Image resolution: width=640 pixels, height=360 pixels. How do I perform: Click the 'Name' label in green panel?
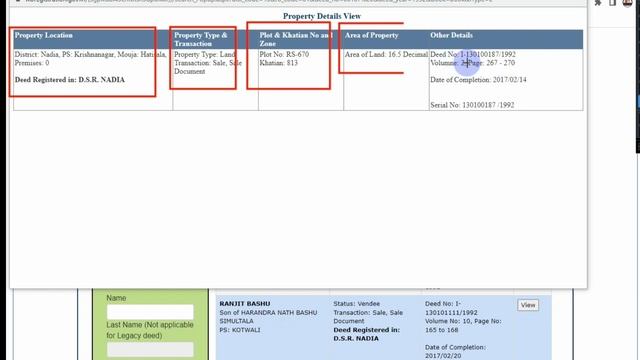coord(116,298)
